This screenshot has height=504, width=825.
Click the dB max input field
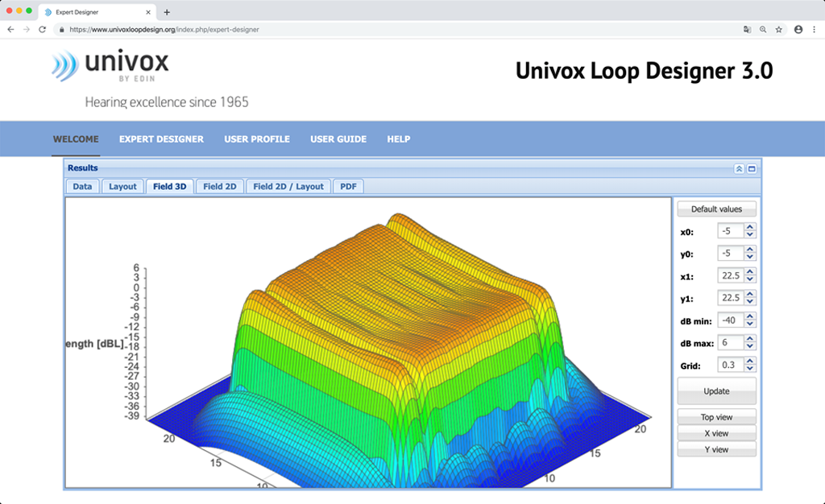point(729,343)
